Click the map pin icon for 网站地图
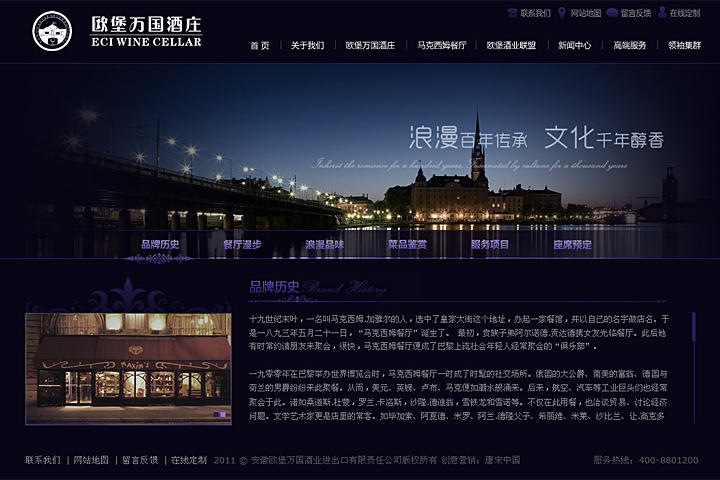720x480 pixels. 563,13
